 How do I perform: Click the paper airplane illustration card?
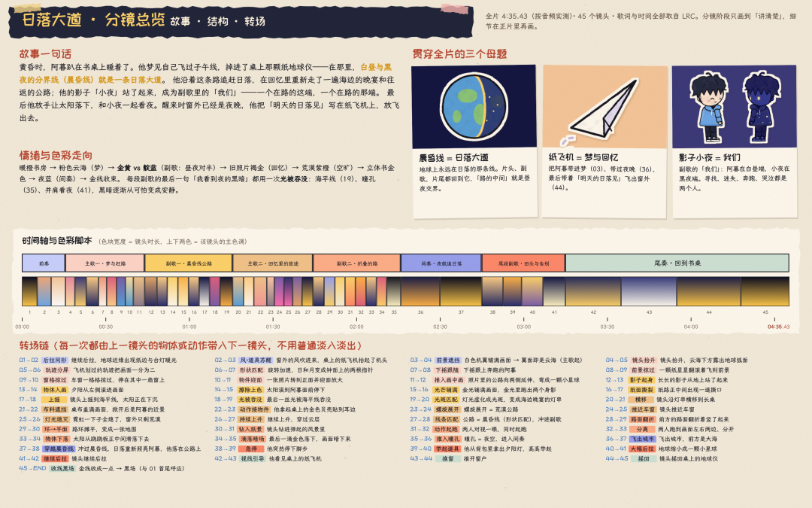(604, 107)
